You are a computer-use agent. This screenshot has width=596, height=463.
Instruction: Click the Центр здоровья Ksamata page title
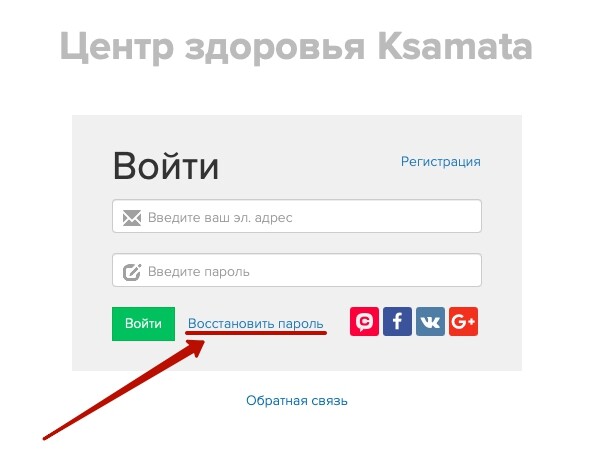pyautogui.click(x=296, y=46)
